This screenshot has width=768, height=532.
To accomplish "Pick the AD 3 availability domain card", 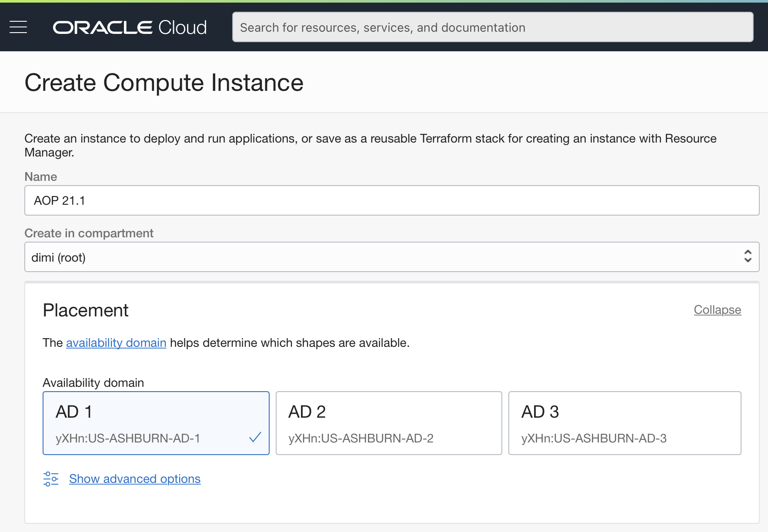I will click(x=624, y=423).
